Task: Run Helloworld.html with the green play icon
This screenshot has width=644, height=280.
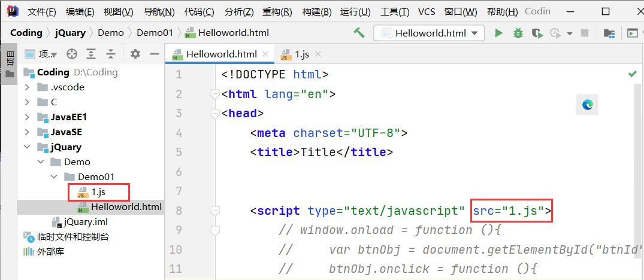Action: click(x=498, y=34)
